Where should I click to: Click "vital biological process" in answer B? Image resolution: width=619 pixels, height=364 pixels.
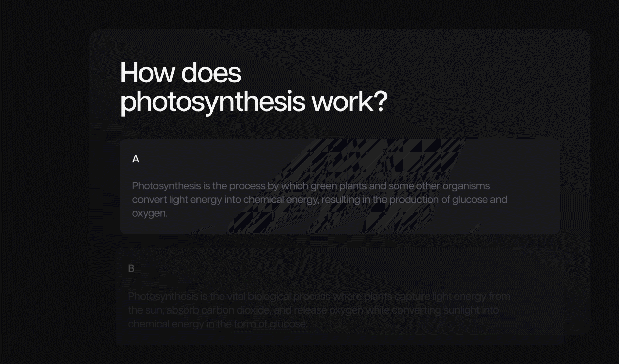point(279,297)
